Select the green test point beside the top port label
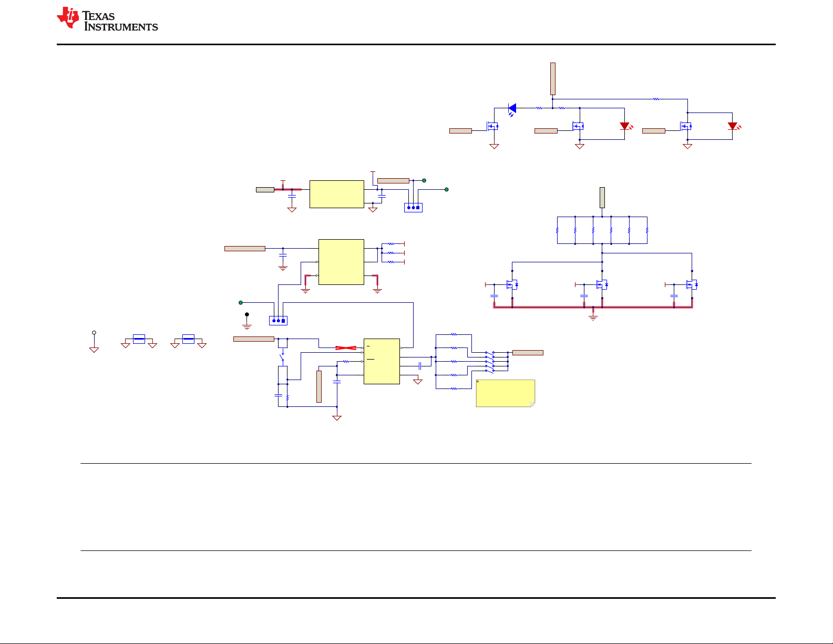This screenshot has width=833, height=644. (424, 180)
